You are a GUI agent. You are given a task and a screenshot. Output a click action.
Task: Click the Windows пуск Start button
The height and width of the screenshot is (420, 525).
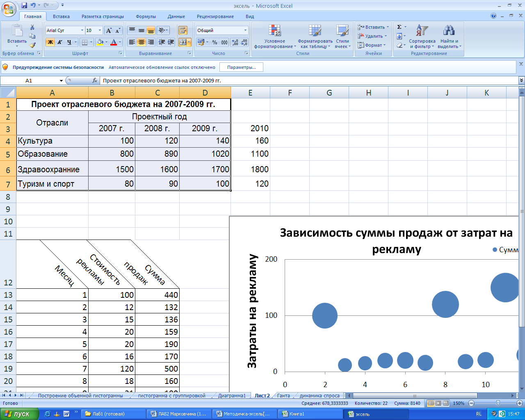pos(19,414)
